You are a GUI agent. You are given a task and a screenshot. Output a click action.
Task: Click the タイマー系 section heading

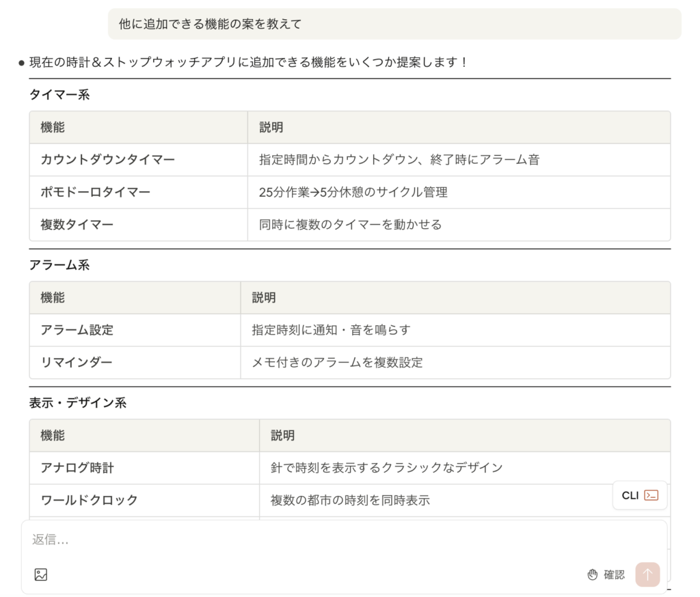pos(59,95)
